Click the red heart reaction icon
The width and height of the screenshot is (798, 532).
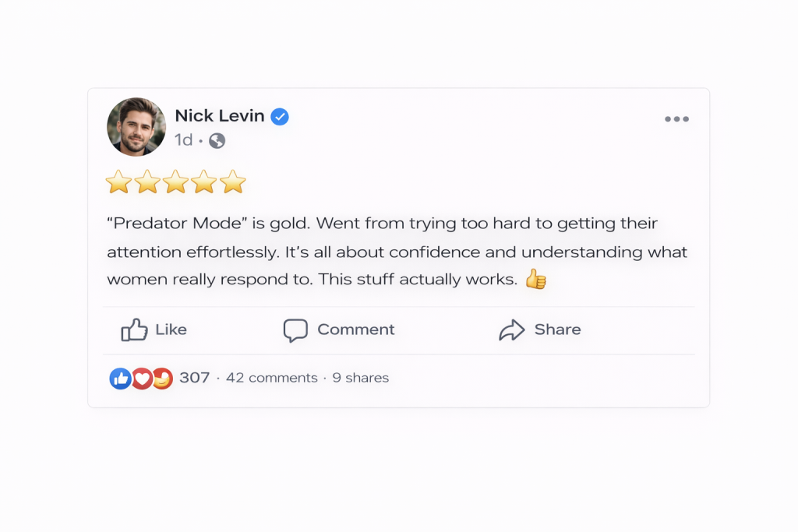coord(141,379)
